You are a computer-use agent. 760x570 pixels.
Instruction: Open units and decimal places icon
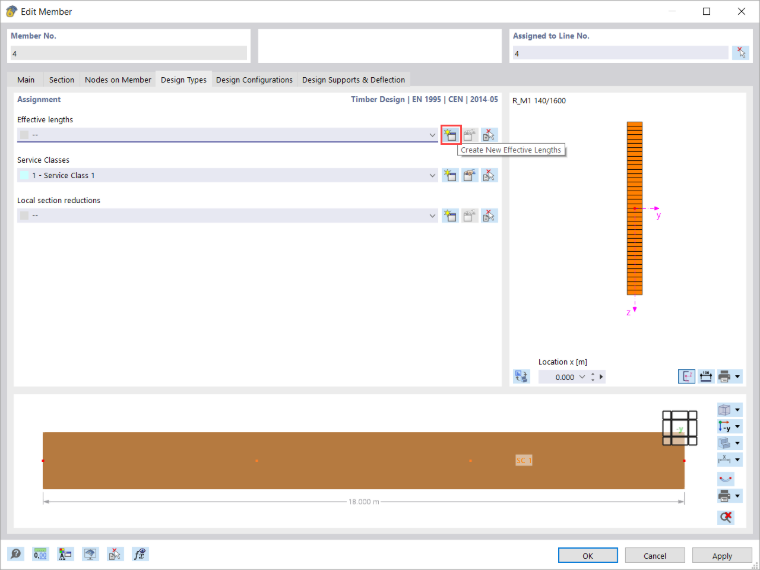pyautogui.click(x=40, y=554)
